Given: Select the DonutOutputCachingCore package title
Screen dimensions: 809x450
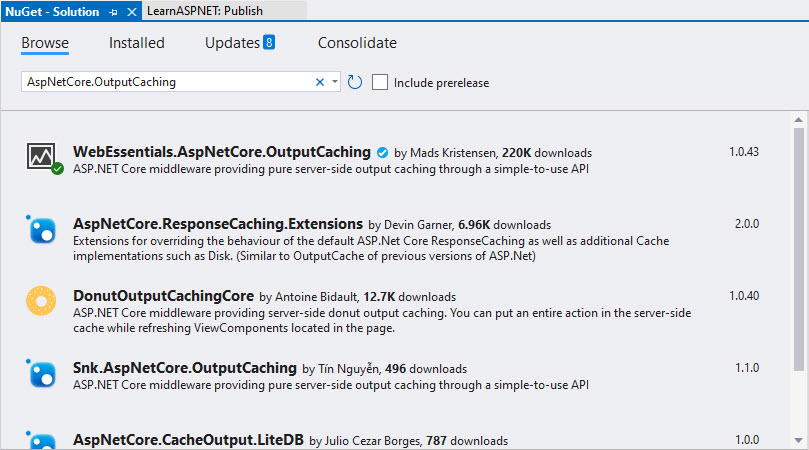Looking at the screenshot, I should tap(164, 296).
